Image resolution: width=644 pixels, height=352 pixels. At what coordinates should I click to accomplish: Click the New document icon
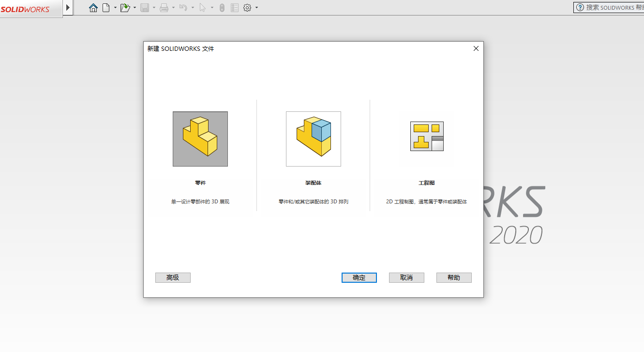click(x=106, y=8)
